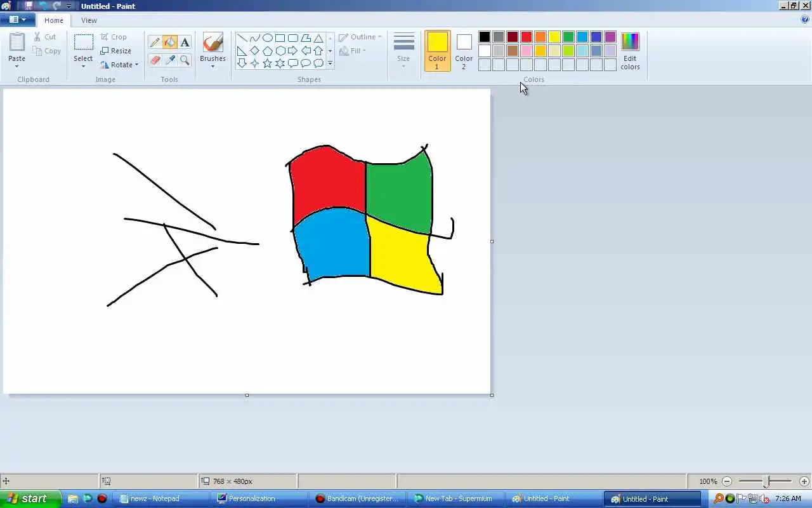812x508 pixels.
Task: Choose the Four-point star shape
Action: click(x=254, y=63)
